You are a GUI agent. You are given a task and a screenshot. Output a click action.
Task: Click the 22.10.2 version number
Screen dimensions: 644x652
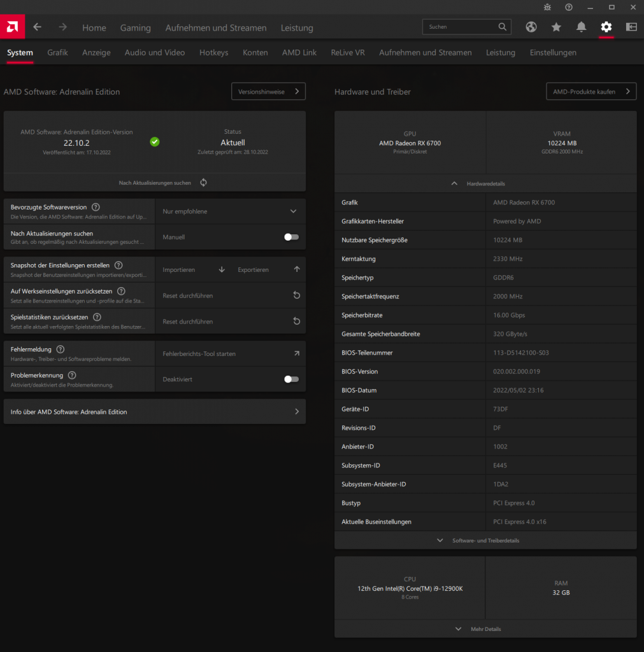[76, 143]
